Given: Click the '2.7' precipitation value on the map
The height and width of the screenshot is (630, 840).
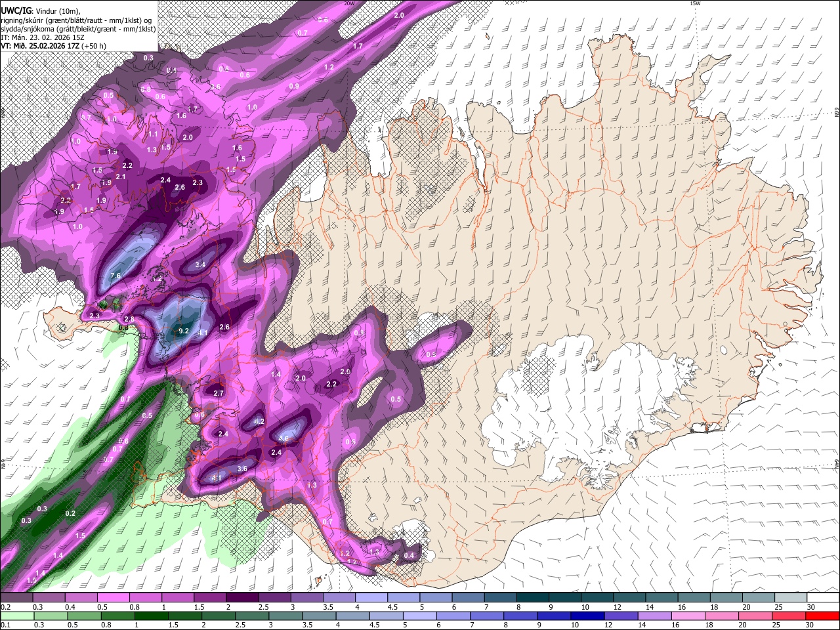Looking at the screenshot, I should pos(219,393).
